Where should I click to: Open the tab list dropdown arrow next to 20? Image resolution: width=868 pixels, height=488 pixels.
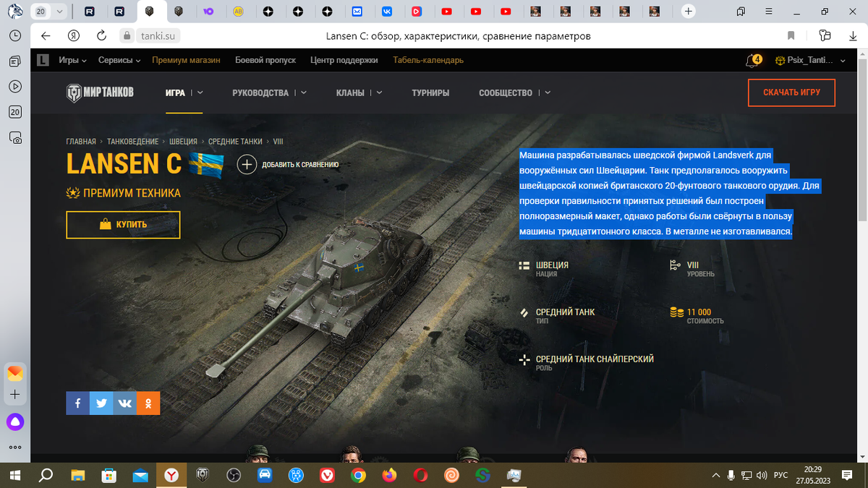(x=59, y=12)
